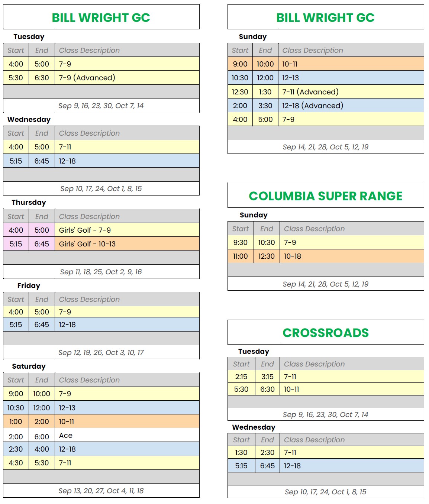
Task: Click the left BILL WRIGHT GC title
Action: pos(101,17)
